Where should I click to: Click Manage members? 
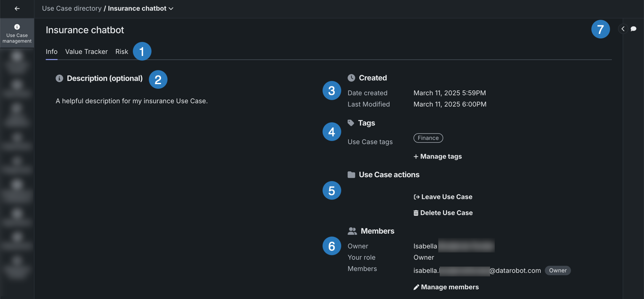pyautogui.click(x=446, y=287)
